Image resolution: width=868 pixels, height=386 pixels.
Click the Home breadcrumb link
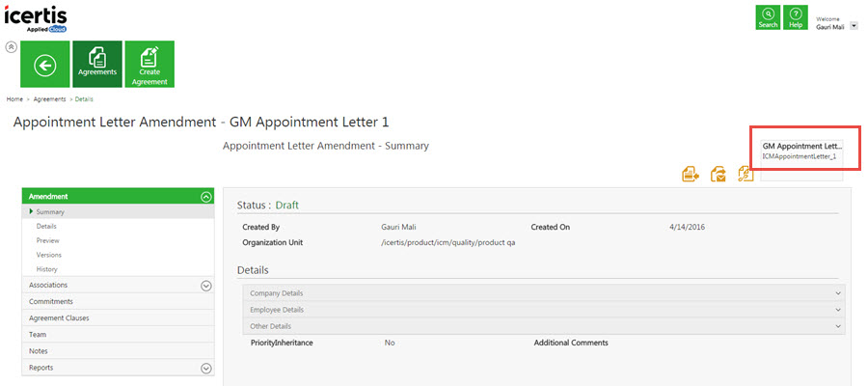14,99
